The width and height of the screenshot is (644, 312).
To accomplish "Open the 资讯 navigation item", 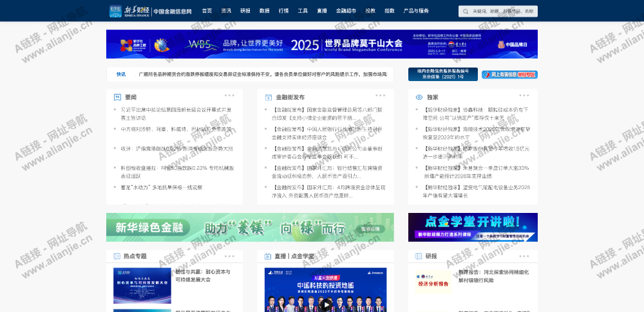I will pos(226,11).
